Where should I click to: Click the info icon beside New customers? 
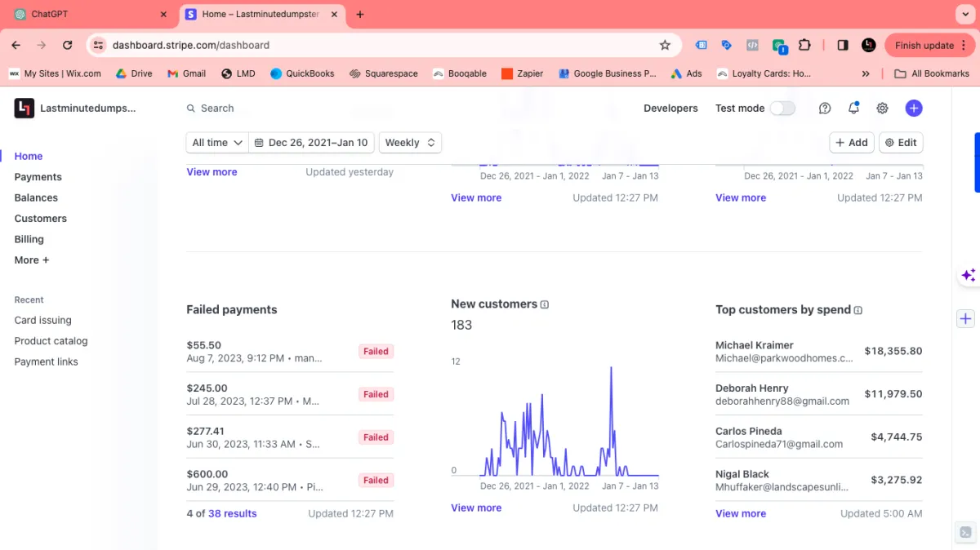[545, 304]
